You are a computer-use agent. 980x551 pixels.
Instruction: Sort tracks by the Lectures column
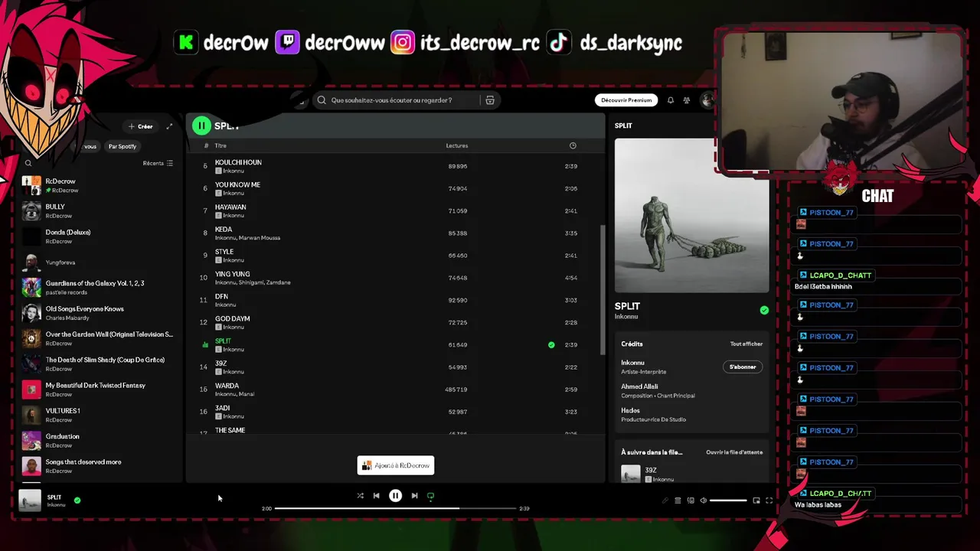457,145
